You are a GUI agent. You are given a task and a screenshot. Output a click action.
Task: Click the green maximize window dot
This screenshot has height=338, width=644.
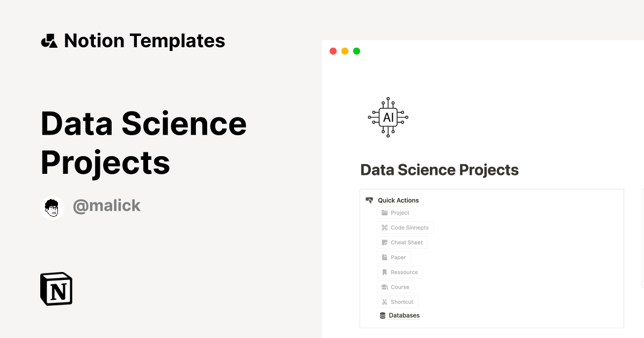click(x=357, y=52)
